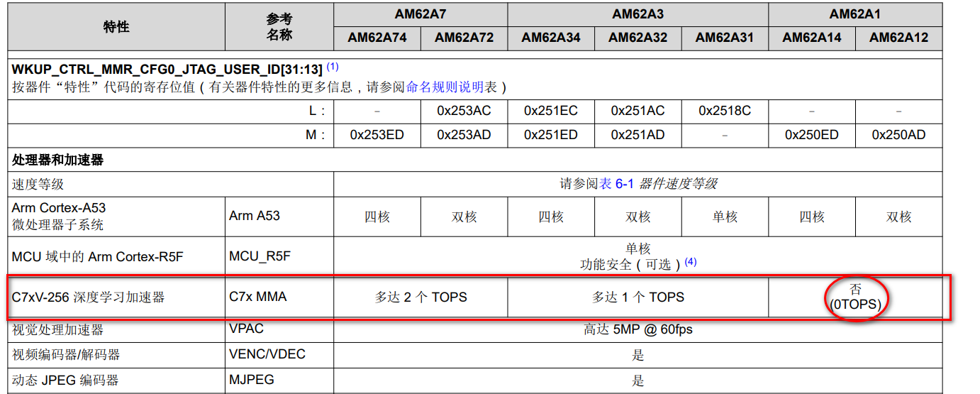
Task: Select the Arm A53 reference name
Action: click(x=254, y=216)
